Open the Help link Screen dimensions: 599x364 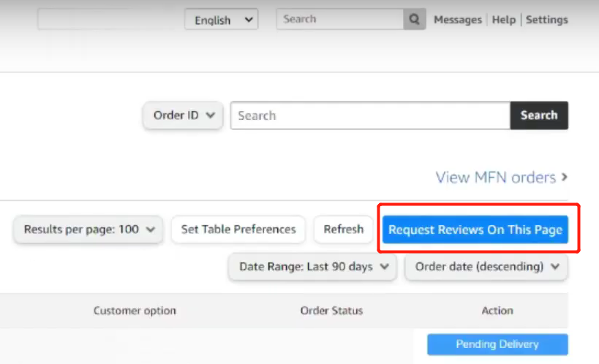tap(503, 20)
